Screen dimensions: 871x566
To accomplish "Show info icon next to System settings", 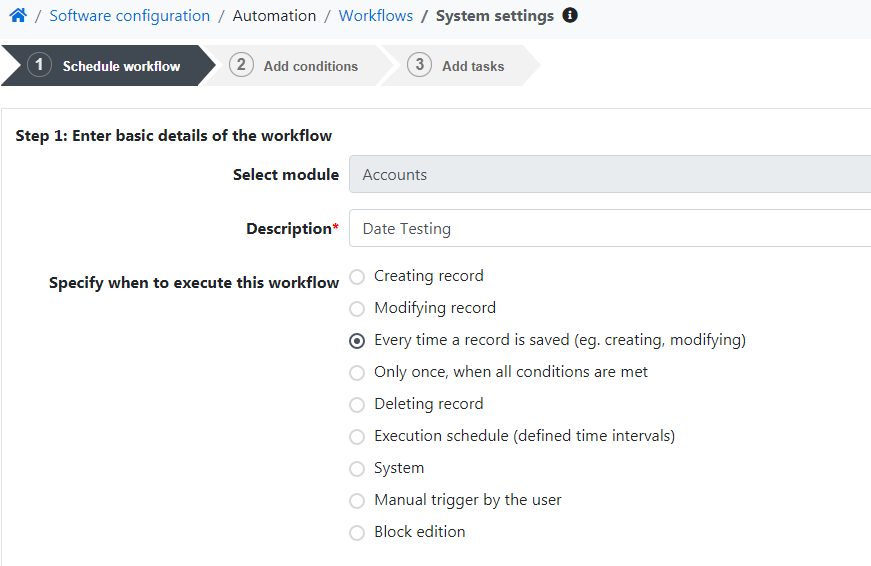I will [570, 15].
